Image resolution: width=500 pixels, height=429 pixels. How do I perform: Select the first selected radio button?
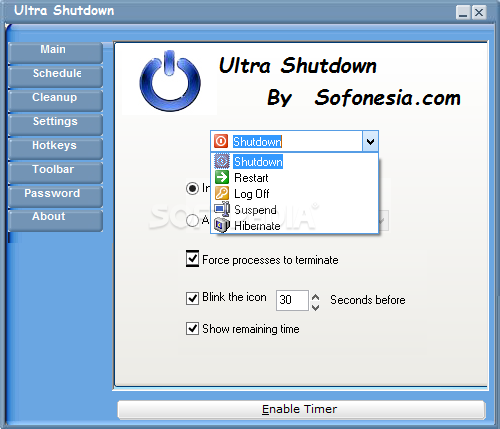click(192, 189)
